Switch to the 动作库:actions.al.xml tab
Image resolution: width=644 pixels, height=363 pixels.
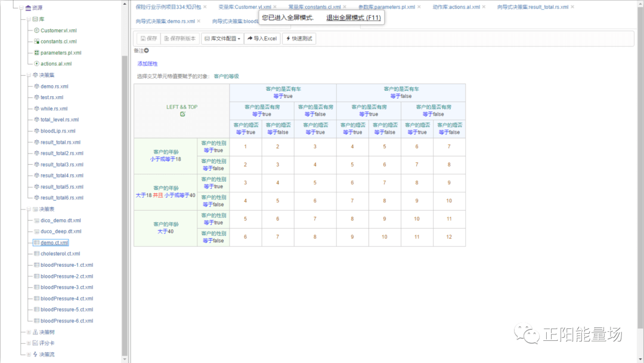(456, 7)
